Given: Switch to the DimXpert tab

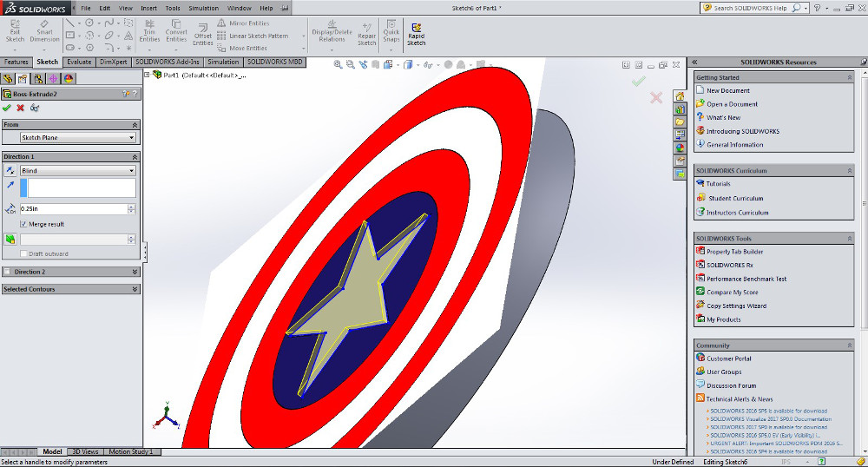Looking at the screenshot, I should (114, 62).
